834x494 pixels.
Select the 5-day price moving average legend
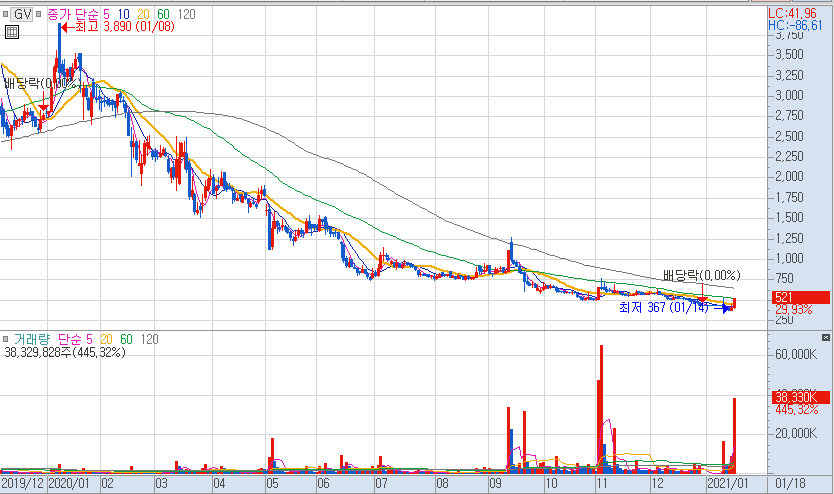pos(106,14)
